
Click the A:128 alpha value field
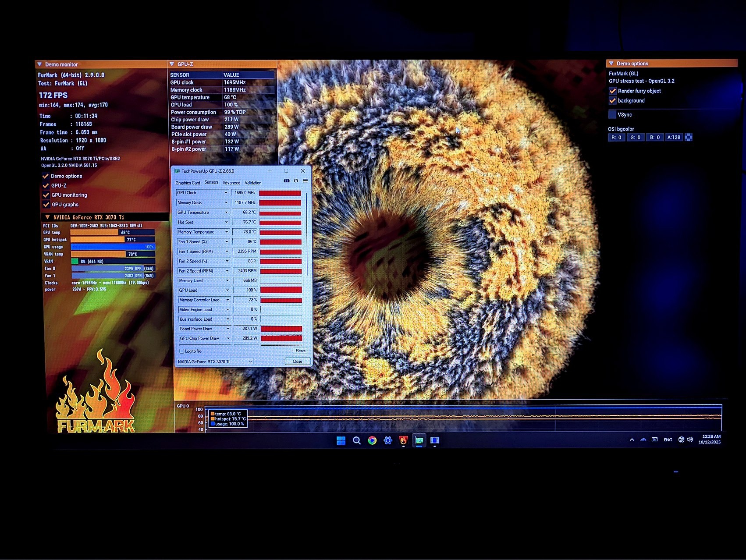674,138
